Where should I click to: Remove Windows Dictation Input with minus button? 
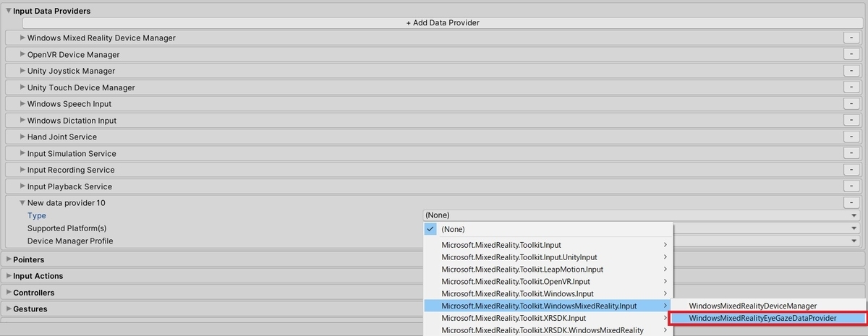tap(852, 120)
